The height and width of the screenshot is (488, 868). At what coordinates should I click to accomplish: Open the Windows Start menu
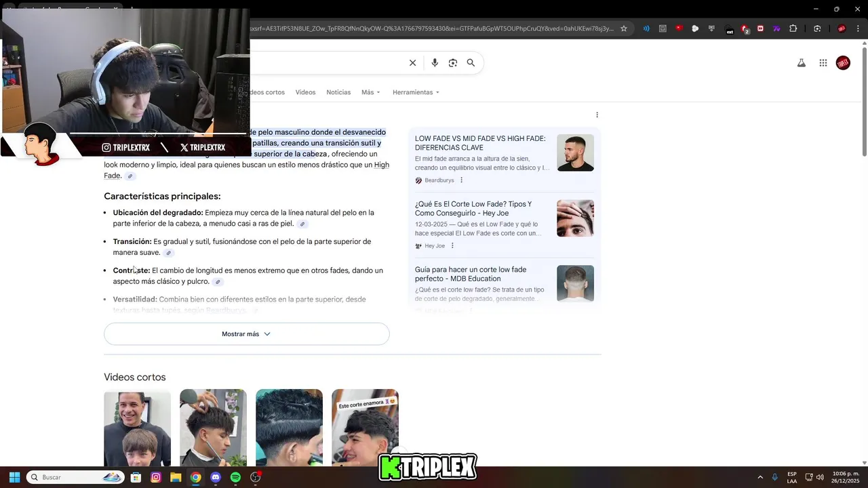[x=14, y=477]
